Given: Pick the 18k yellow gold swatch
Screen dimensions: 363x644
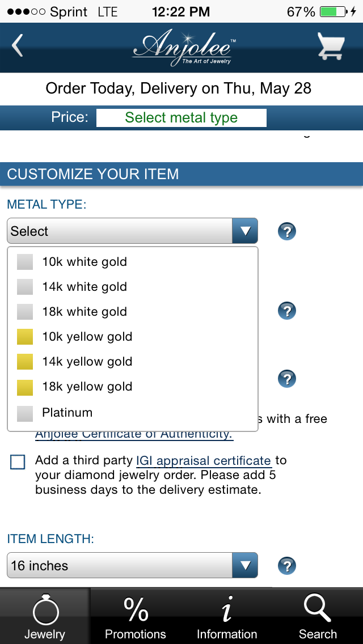Looking at the screenshot, I should point(24,387).
